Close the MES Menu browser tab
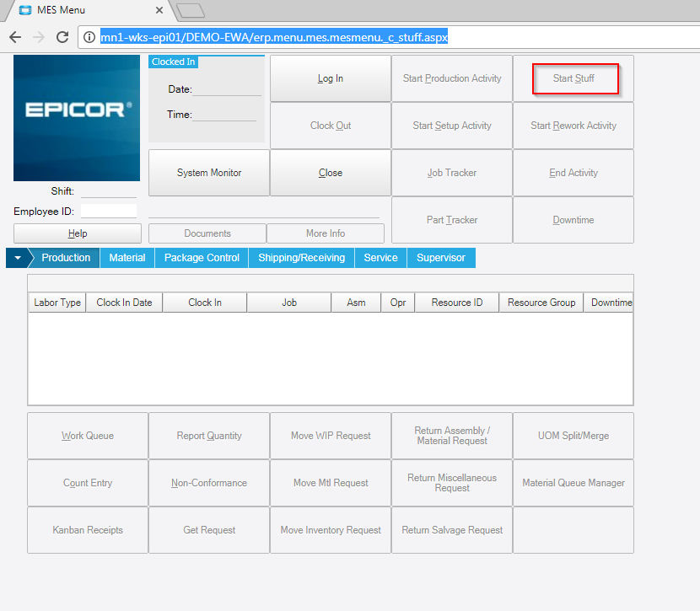Viewport: 700px width, 611px height. coord(159,10)
